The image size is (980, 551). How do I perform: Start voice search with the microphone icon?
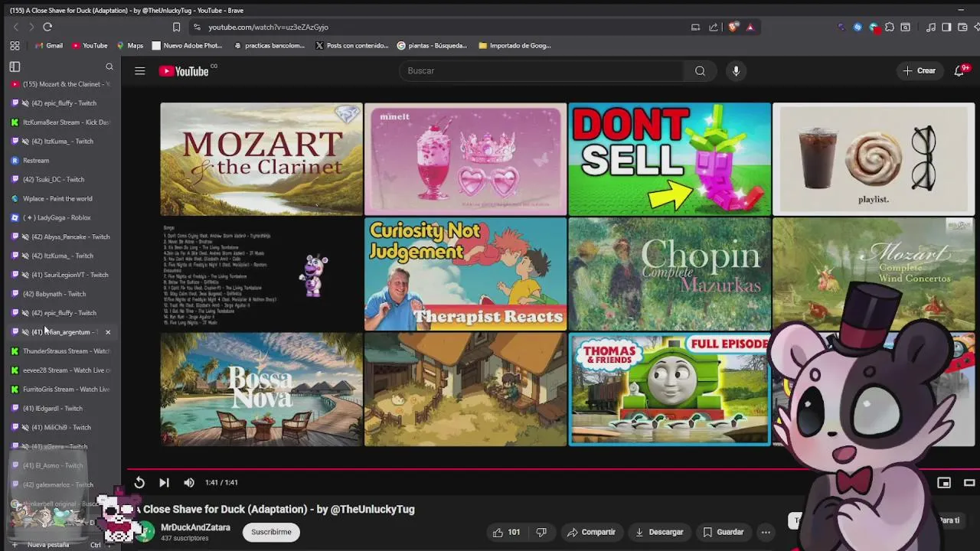click(x=736, y=70)
